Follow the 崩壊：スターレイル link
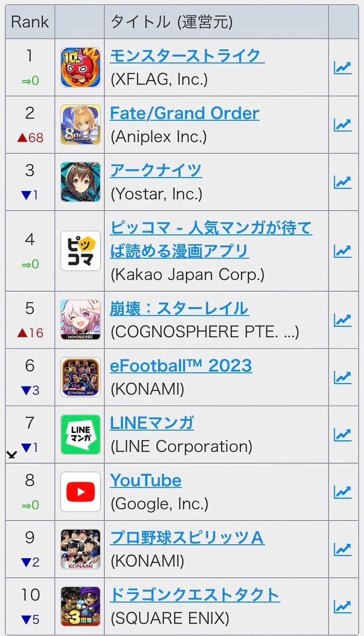This screenshot has height=636, width=364. pyautogui.click(x=179, y=308)
